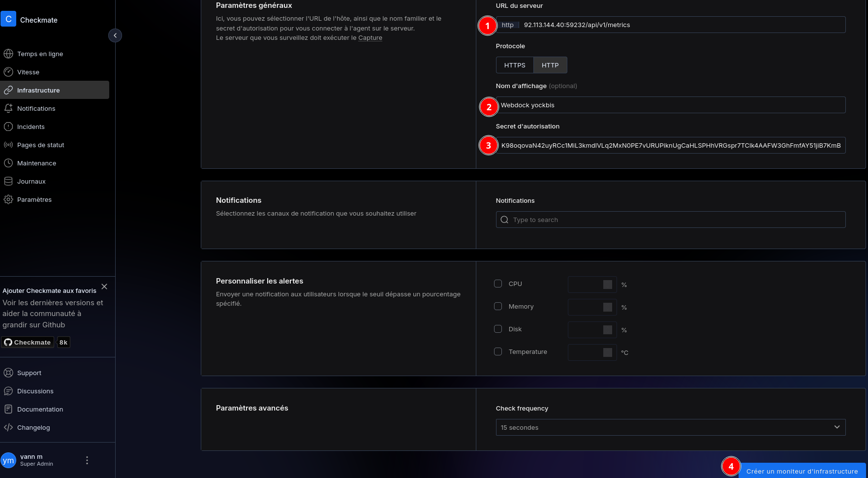This screenshot has height=478, width=868.
Task: Tick the Temperature alert checkbox
Action: tap(498, 351)
